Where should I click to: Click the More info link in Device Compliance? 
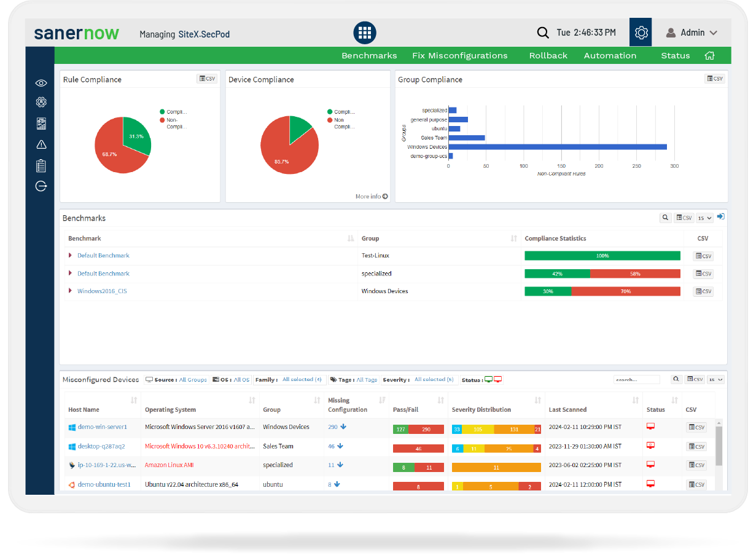pyautogui.click(x=372, y=197)
